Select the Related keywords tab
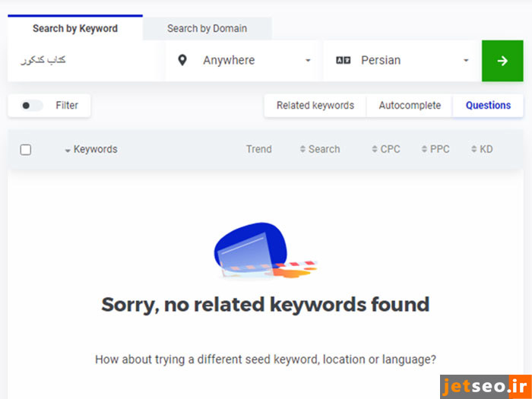This screenshot has height=399, width=532. (x=315, y=106)
